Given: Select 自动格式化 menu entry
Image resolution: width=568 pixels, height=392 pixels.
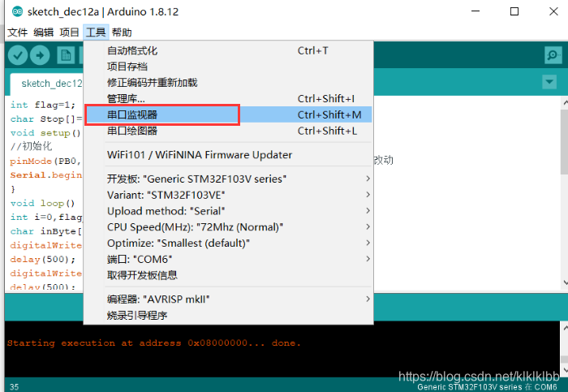Looking at the screenshot, I should [228, 50].
